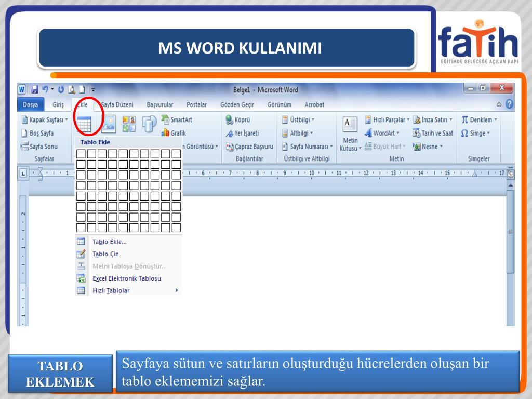The width and height of the screenshot is (532, 399).
Task: Click the Print Preview icon
Action: (x=72, y=89)
